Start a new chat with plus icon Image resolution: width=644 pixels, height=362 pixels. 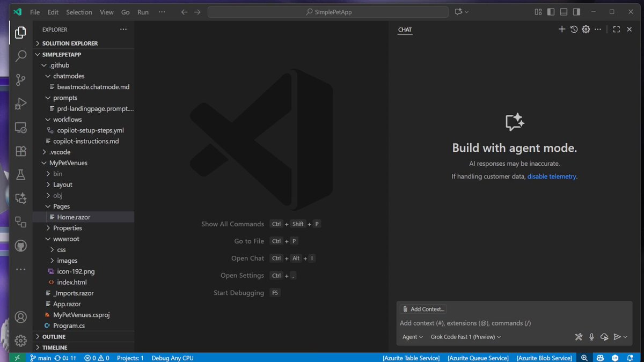point(562,29)
